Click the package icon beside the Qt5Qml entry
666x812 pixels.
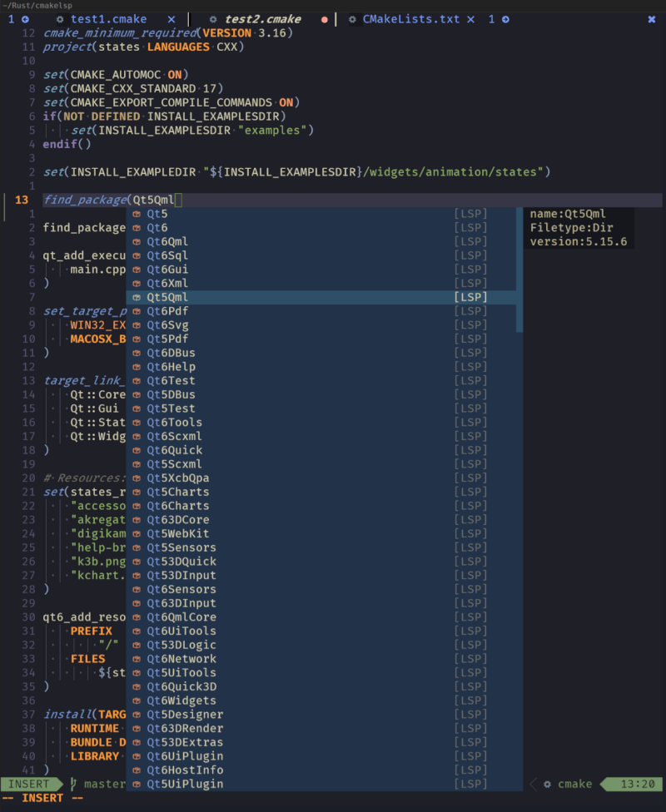point(135,296)
